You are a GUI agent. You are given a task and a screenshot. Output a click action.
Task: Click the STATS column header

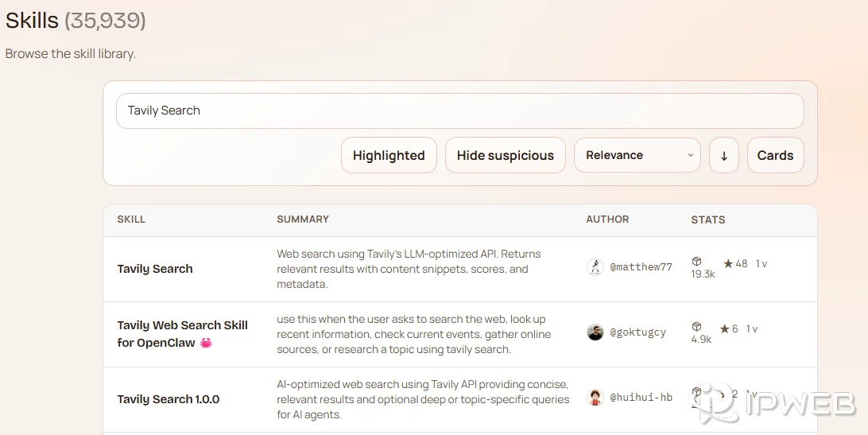click(708, 220)
